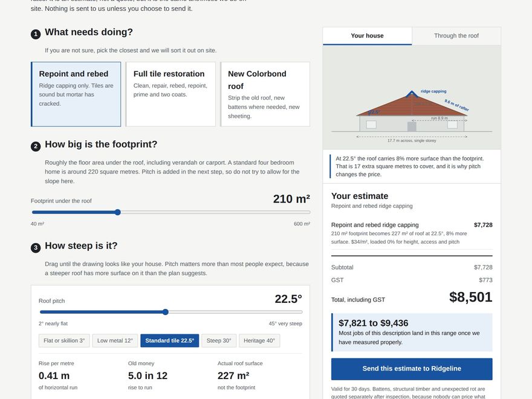Click the house roof diagram illustration
The image size is (532, 399).
pos(412,97)
